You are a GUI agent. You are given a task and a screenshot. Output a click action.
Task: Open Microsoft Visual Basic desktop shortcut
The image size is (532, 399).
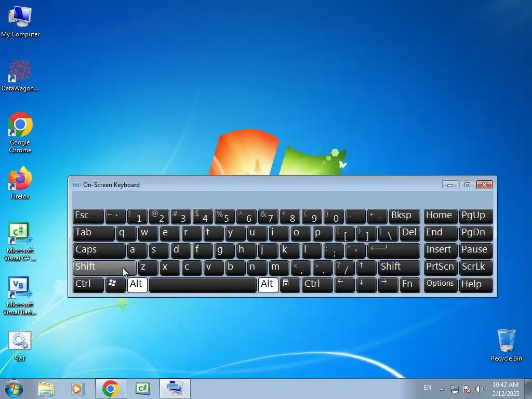pos(20,296)
